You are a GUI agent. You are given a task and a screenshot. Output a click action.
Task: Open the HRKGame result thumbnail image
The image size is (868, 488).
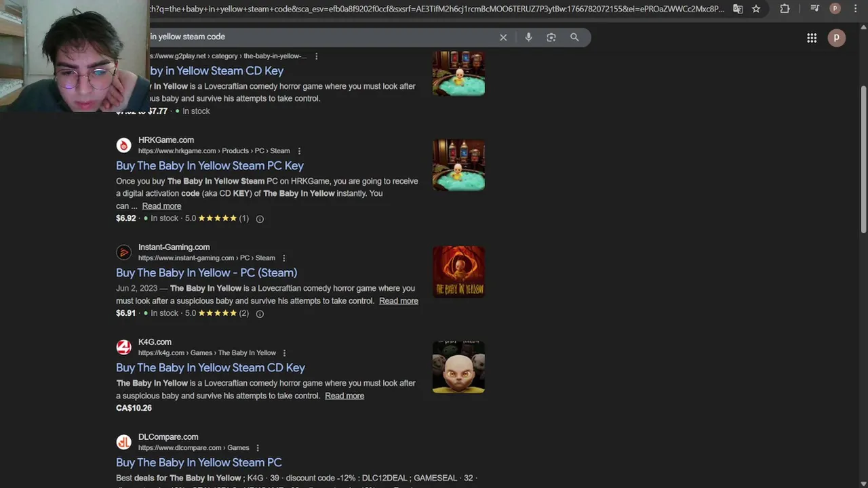pos(458,165)
